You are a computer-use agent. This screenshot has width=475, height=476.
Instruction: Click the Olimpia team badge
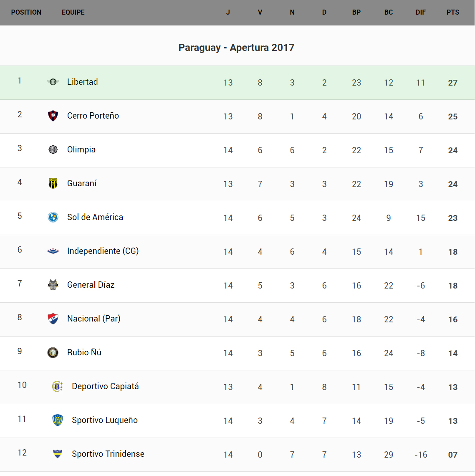click(53, 149)
